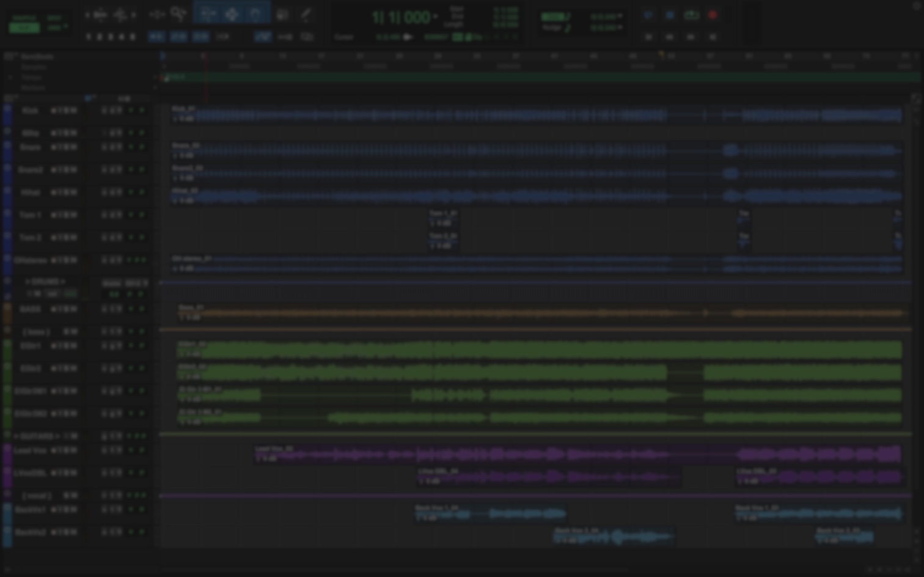Click zoom preset 5 button
This screenshot has height=577, width=924.
click(x=133, y=37)
